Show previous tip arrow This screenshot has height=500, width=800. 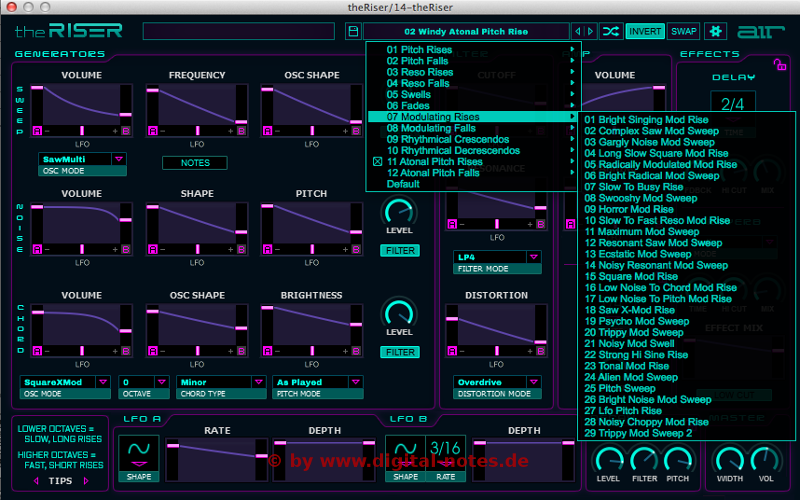(x=36, y=481)
